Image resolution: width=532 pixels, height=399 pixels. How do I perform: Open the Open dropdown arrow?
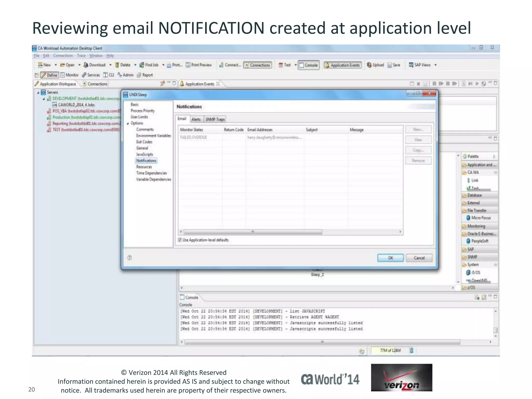click(x=79, y=65)
